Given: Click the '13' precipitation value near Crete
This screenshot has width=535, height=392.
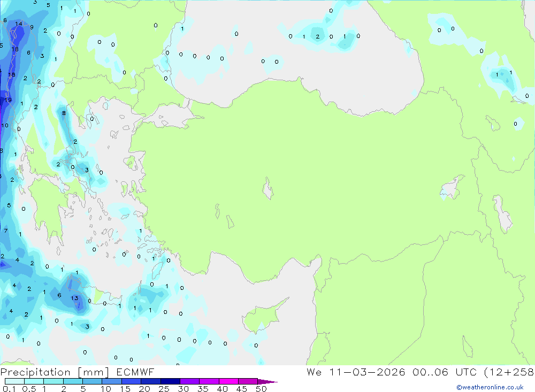Looking at the screenshot, I should 74,298.
